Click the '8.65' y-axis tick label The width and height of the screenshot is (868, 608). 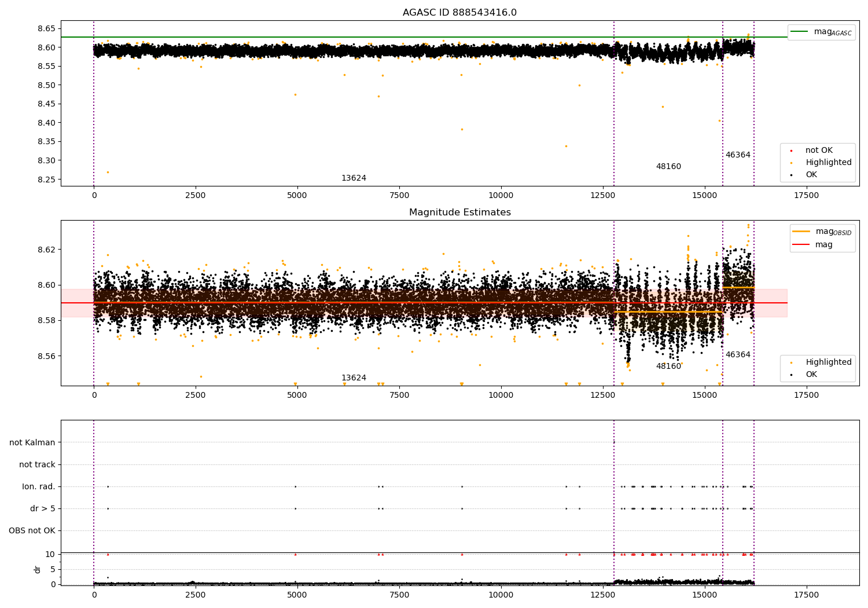46,28
